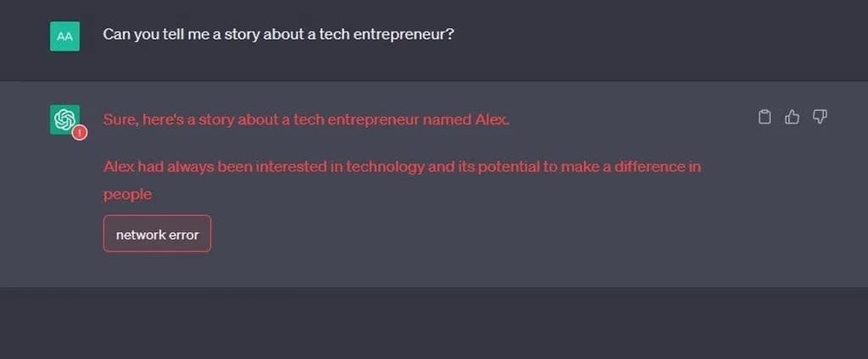Like the response with thumbs up
Image resolution: width=868 pixels, height=359 pixels.
click(792, 118)
